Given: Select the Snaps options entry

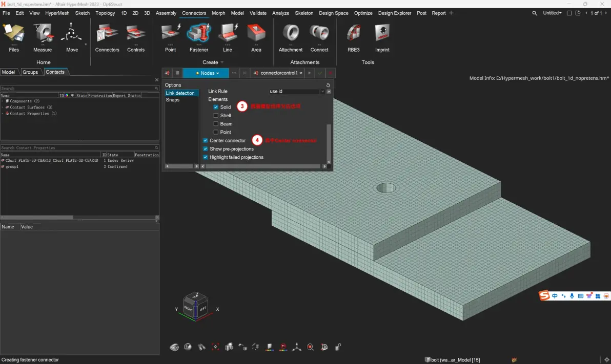Looking at the screenshot, I should [x=173, y=100].
